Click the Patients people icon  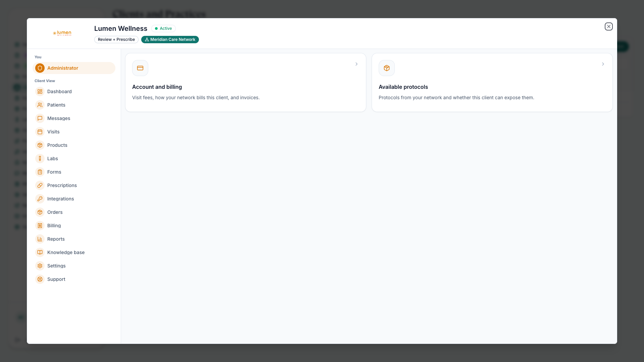40,105
